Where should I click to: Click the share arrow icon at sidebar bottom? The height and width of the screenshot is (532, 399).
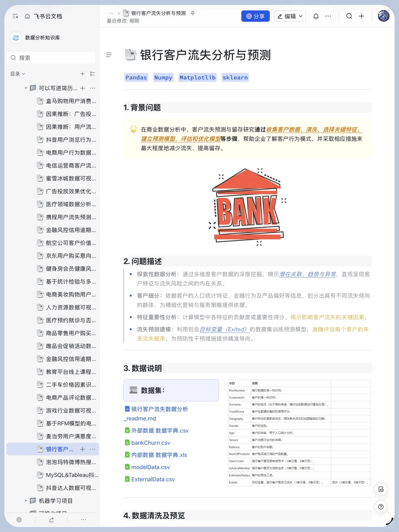click(51, 520)
